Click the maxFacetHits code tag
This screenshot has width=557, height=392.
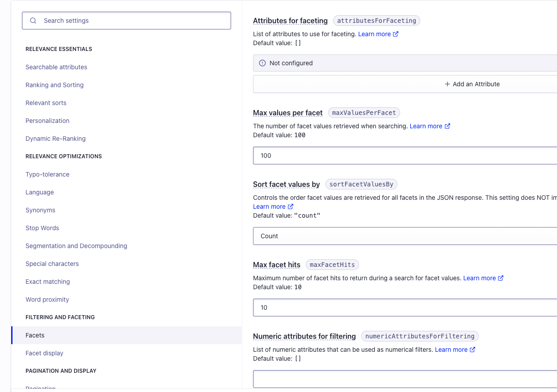click(332, 265)
